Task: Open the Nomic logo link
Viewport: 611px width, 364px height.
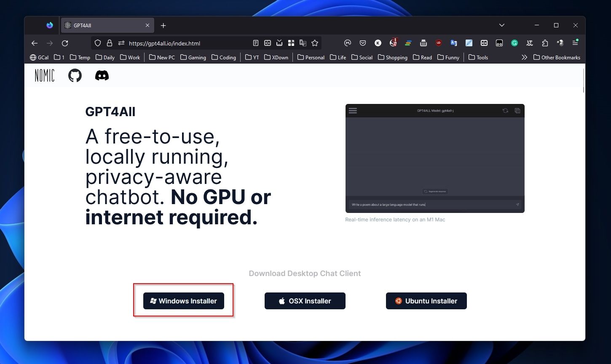Action: 45,75
